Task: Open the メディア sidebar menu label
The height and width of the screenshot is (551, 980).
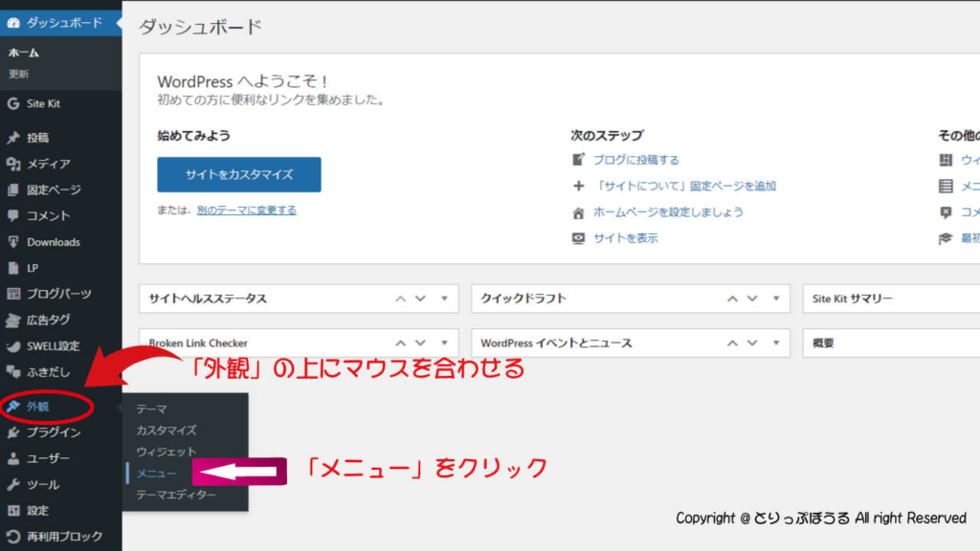Action: click(x=48, y=164)
